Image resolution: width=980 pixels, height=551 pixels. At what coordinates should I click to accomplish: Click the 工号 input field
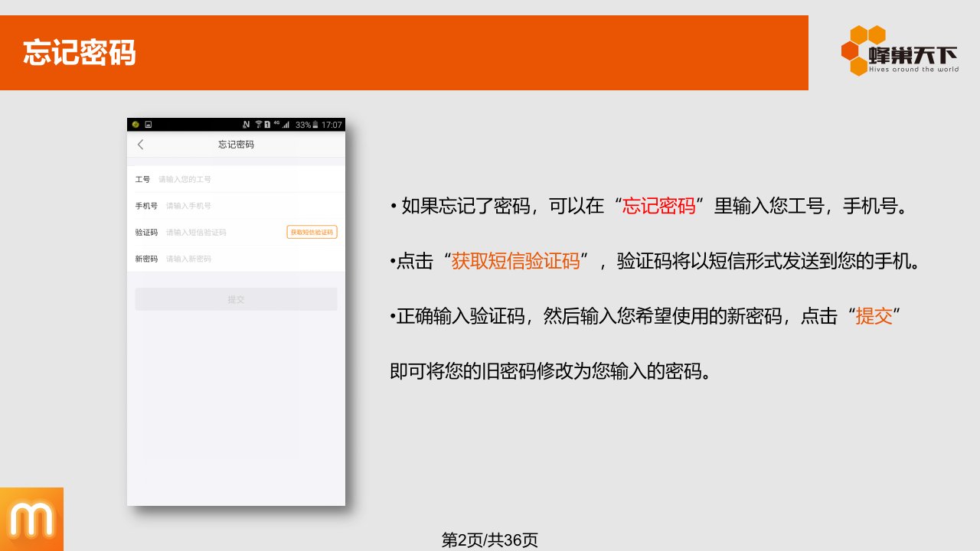point(236,179)
